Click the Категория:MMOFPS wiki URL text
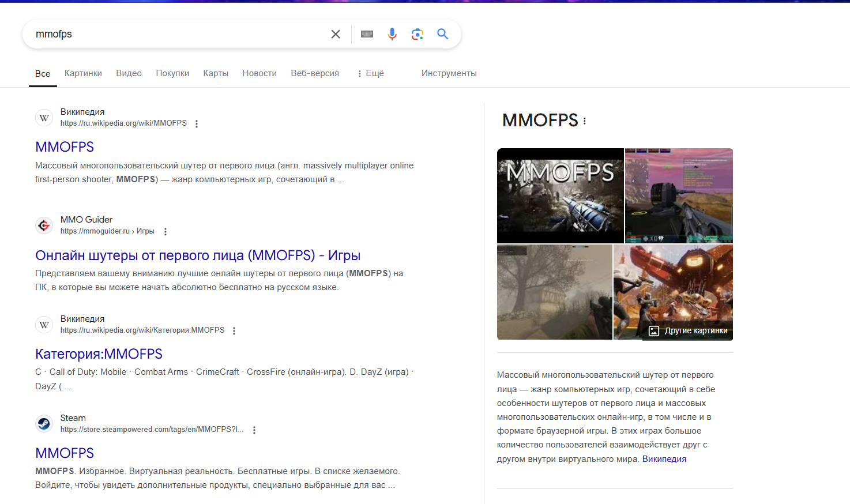 (x=142, y=330)
